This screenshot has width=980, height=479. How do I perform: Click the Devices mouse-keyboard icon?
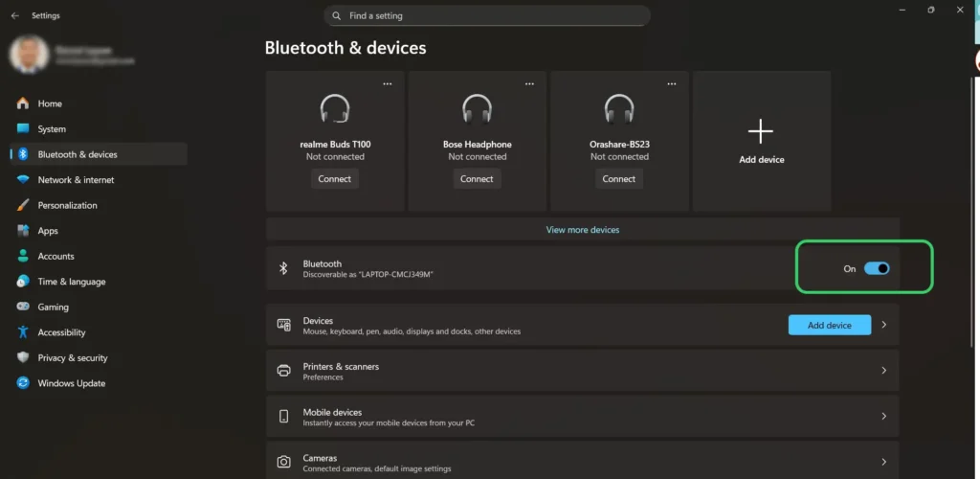coord(283,325)
